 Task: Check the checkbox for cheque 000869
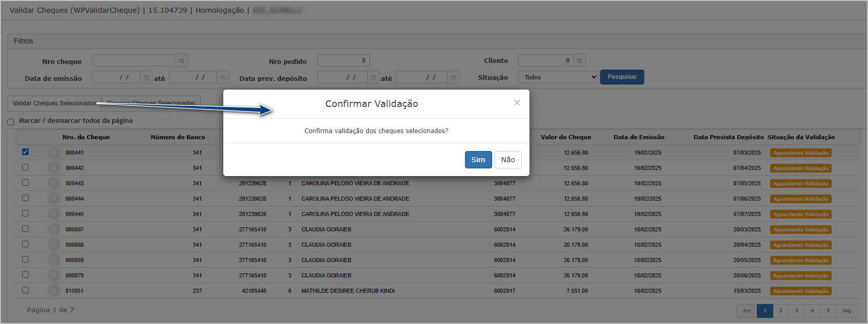[26, 260]
